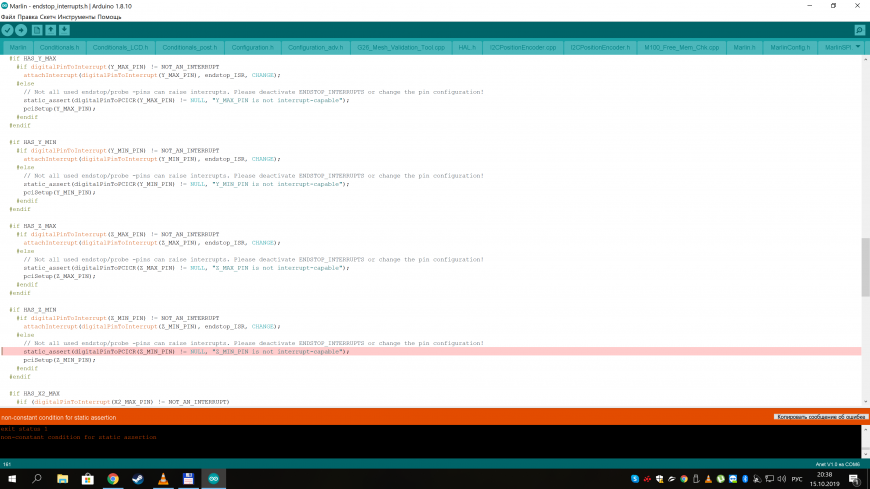Switch to the HAL.h tab
The height and width of the screenshot is (489, 870).
click(467, 48)
